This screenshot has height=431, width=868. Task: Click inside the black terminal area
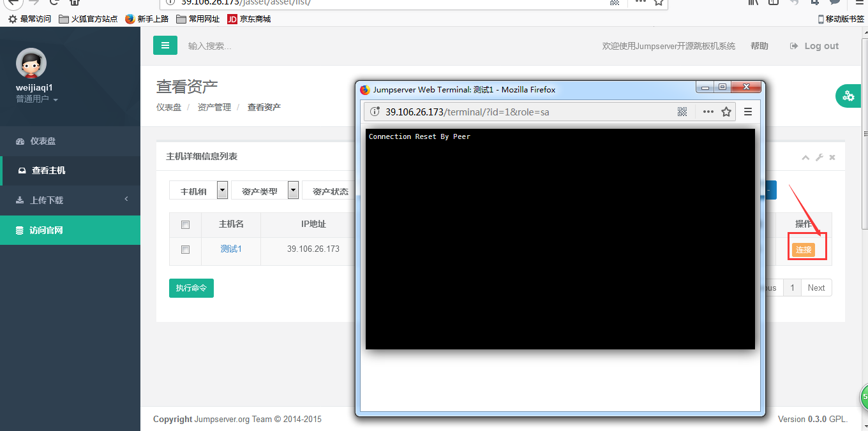tap(560, 239)
